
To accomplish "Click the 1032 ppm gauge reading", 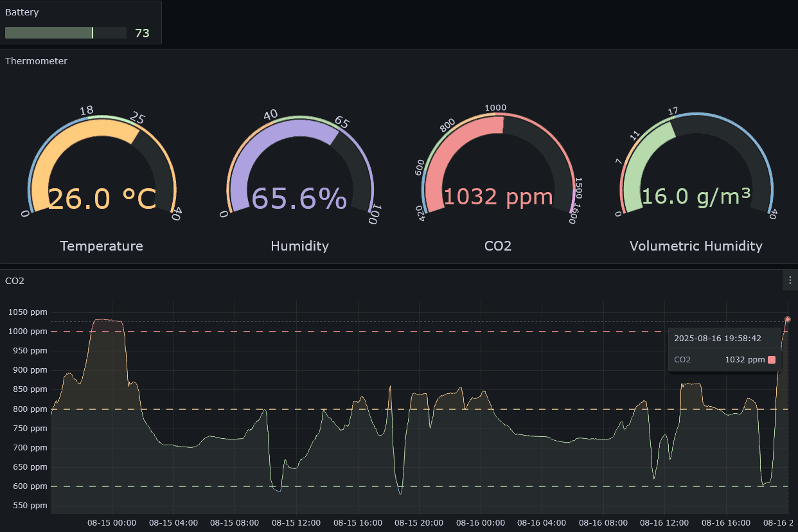I will 498,197.
